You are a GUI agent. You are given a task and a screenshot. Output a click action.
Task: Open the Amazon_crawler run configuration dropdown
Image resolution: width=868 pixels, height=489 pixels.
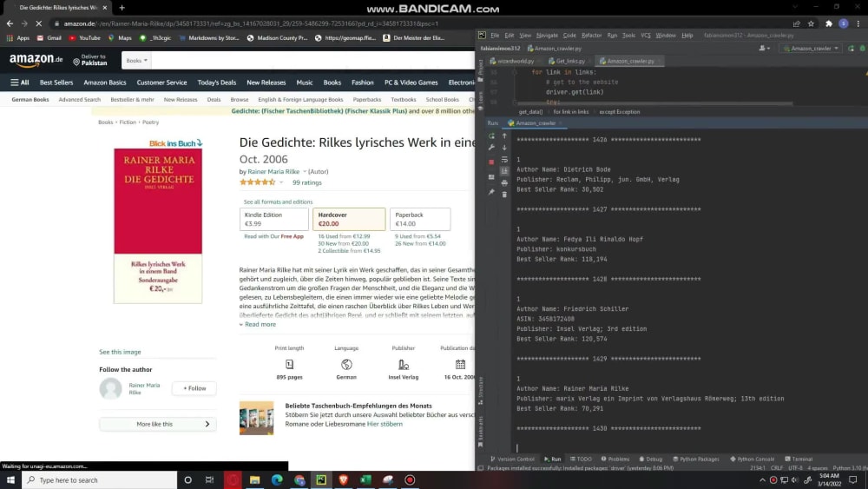click(811, 48)
